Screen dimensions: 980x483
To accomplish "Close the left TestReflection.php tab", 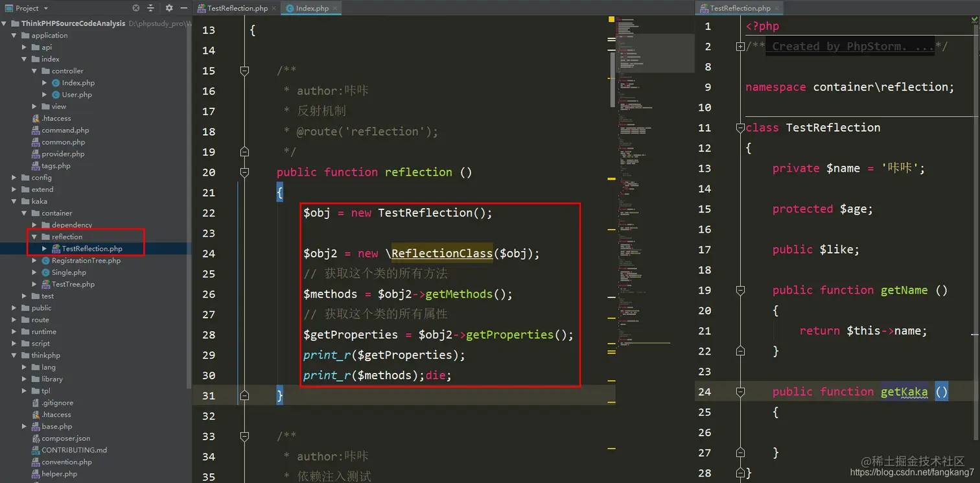I will tap(274, 8).
